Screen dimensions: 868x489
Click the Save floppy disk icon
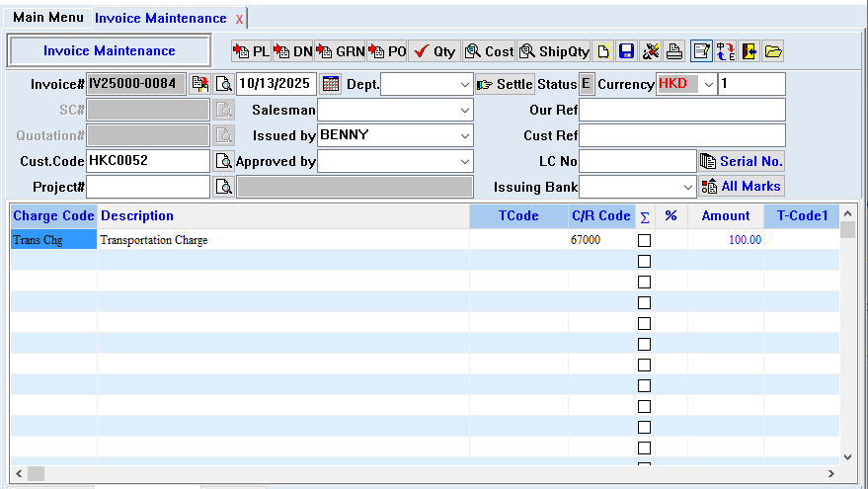[x=626, y=51]
